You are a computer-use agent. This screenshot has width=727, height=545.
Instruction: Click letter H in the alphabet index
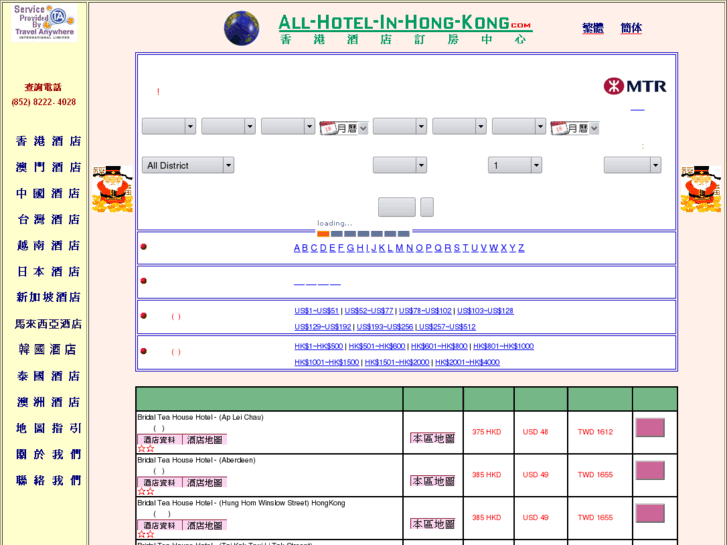[360, 248]
